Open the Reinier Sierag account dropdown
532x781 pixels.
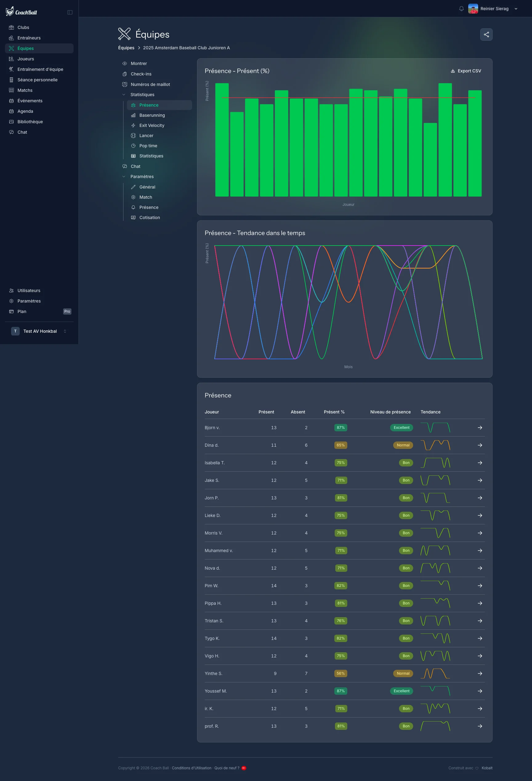tap(516, 8)
